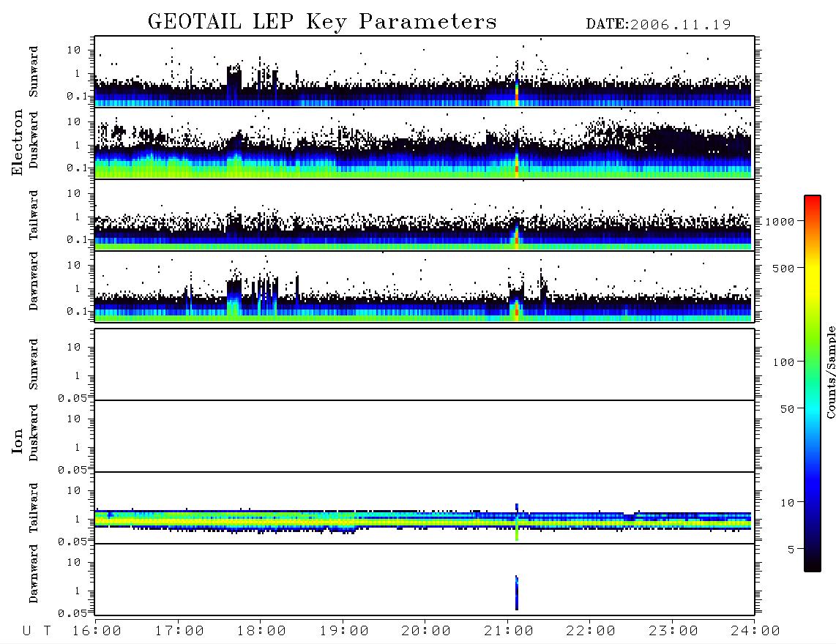836x644 pixels.
Task: Click 0.05 tick on Ion Dawnward axis
Action: (72, 613)
